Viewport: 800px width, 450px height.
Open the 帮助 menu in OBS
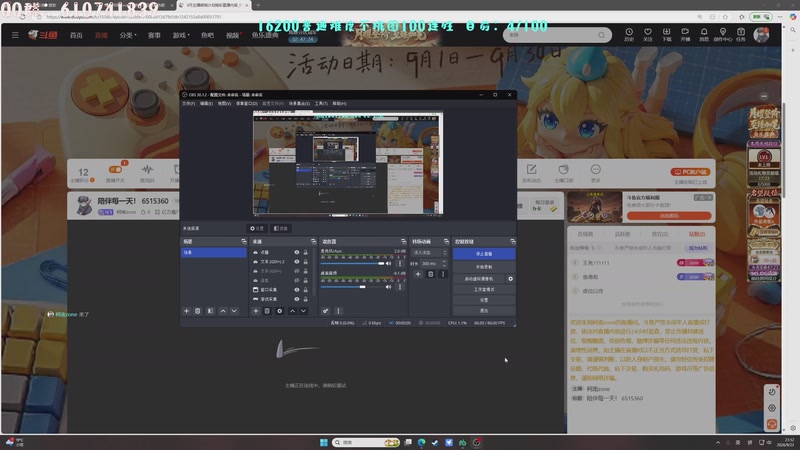pos(339,104)
